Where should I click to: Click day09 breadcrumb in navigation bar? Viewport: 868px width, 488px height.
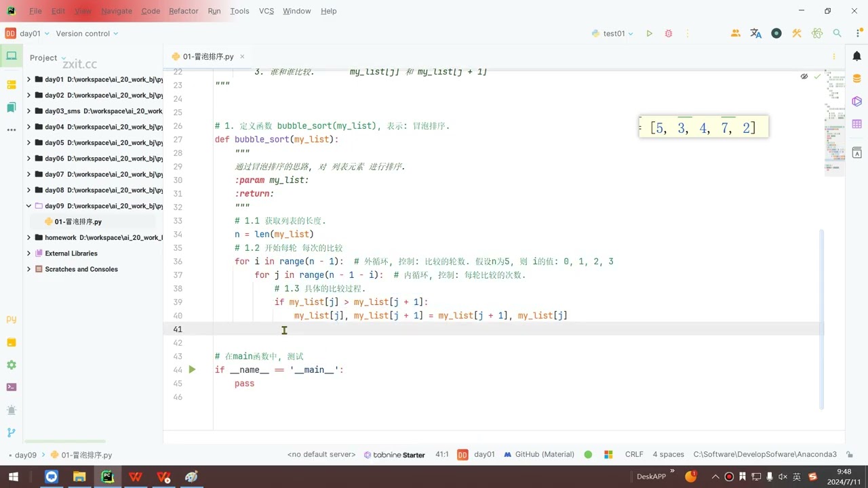(26, 455)
